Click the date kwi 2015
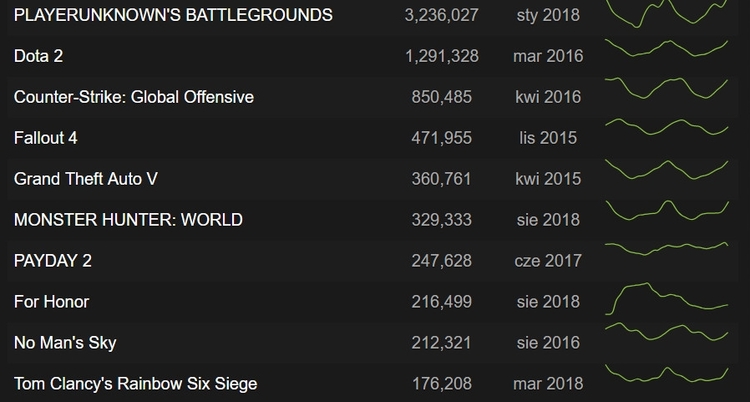The image size is (750, 402). coord(548,179)
